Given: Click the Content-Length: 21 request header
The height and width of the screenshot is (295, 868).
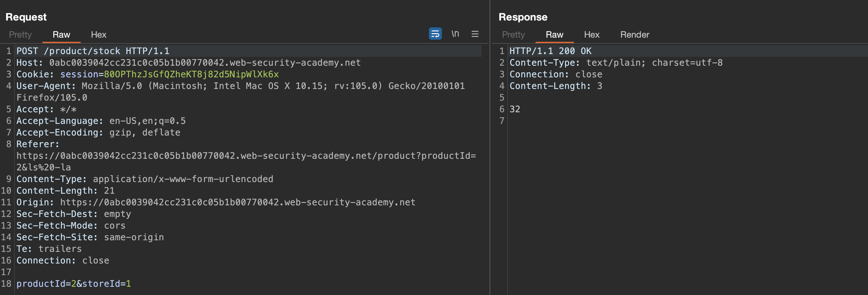Looking at the screenshot, I should tap(65, 191).
